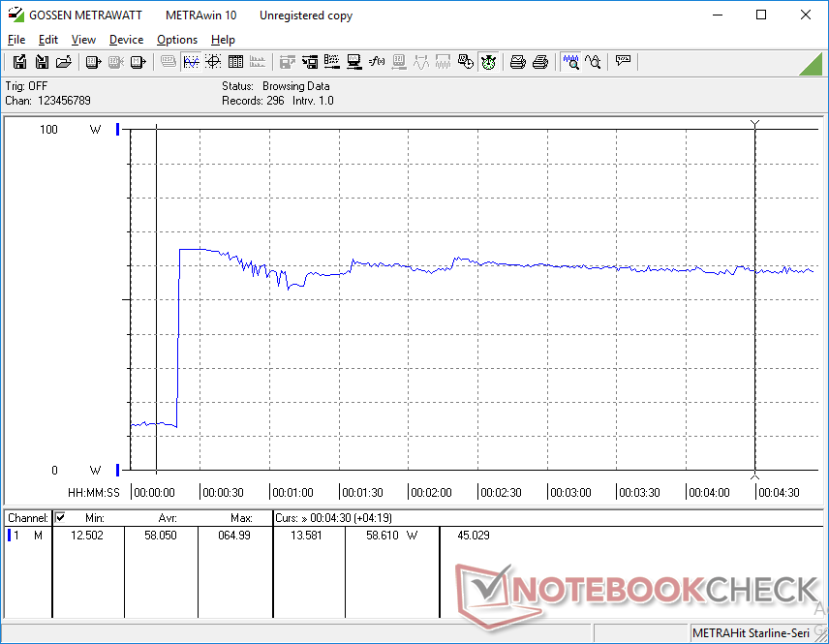Click the greyed waveform cursor measurement icon

[421, 62]
